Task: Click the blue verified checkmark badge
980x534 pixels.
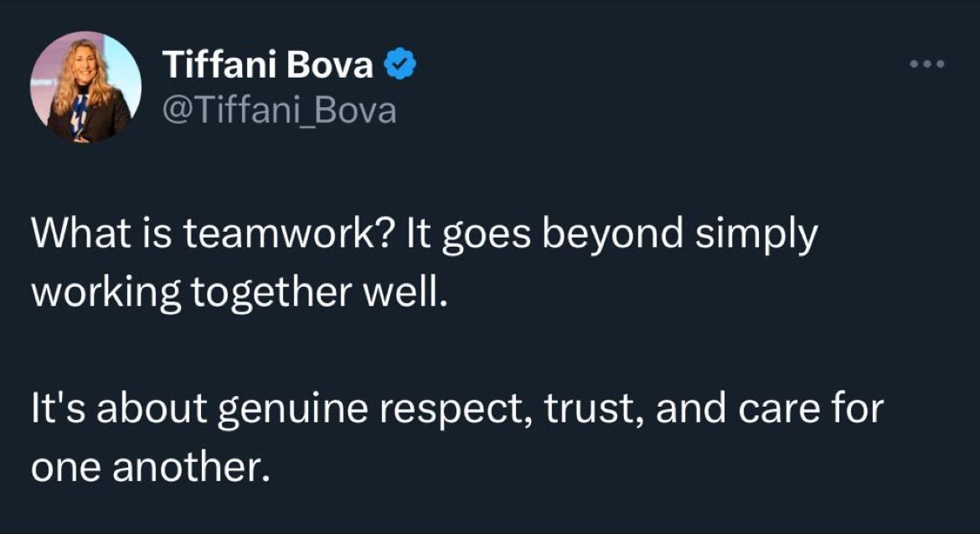Action: point(400,64)
